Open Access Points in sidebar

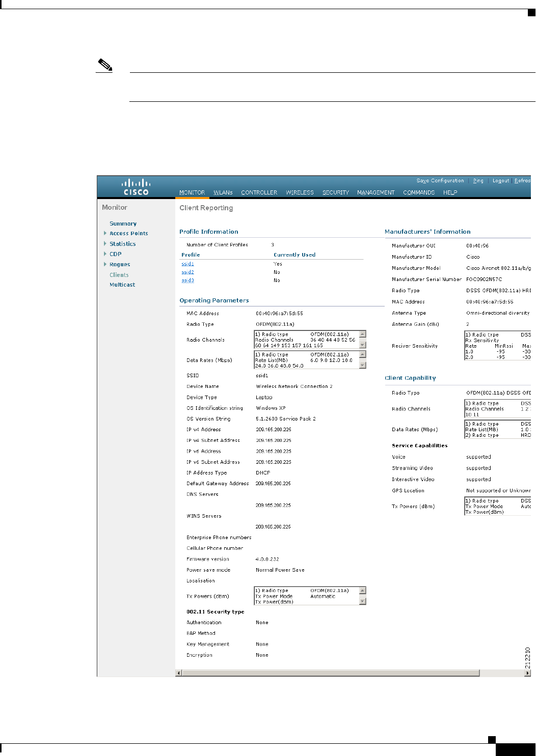[x=128, y=233]
